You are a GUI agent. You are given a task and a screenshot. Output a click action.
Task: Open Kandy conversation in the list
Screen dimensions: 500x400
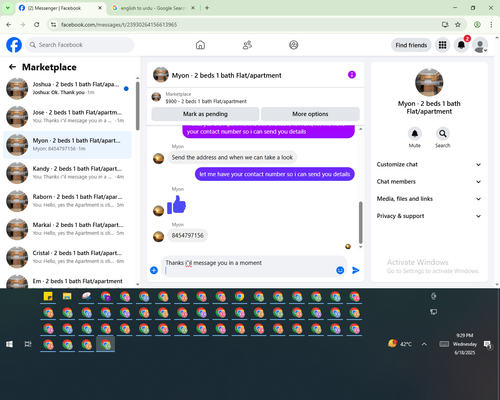click(67, 173)
